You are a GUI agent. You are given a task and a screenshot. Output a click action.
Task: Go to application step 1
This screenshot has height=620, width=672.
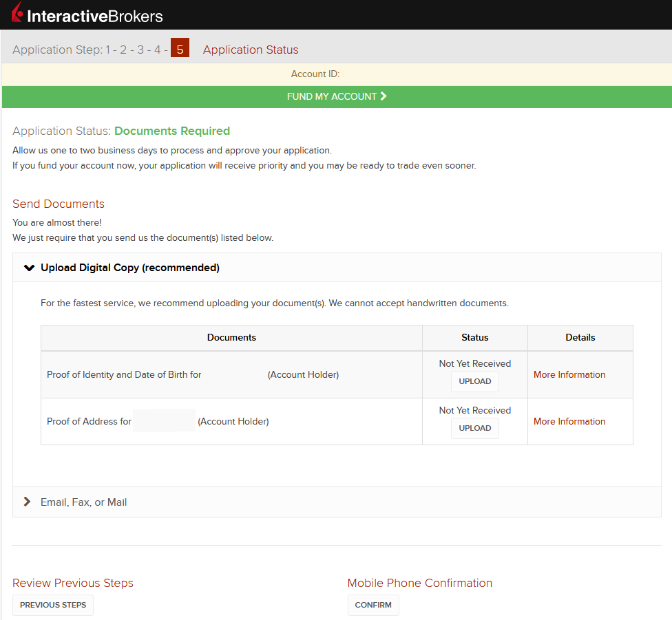click(x=108, y=50)
